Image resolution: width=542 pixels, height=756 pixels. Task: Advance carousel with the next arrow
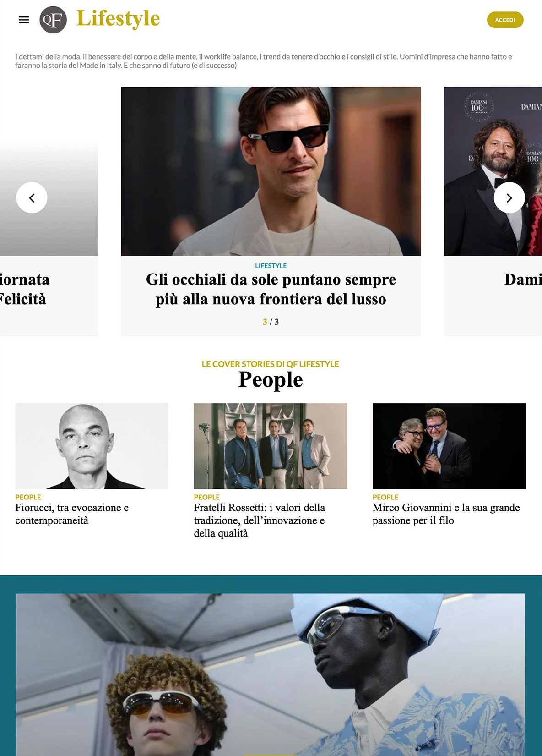point(509,197)
